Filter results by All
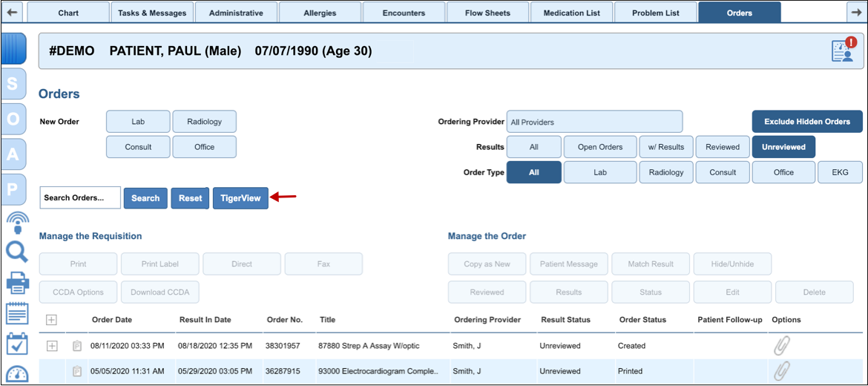This screenshot has height=386, width=868. pyautogui.click(x=533, y=147)
